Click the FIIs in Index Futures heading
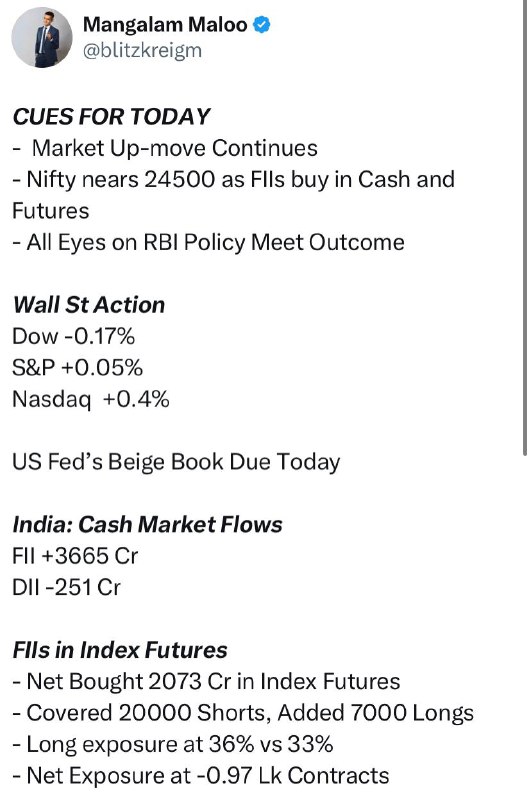Viewport: 531px width, 800px height. pyautogui.click(x=120, y=650)
